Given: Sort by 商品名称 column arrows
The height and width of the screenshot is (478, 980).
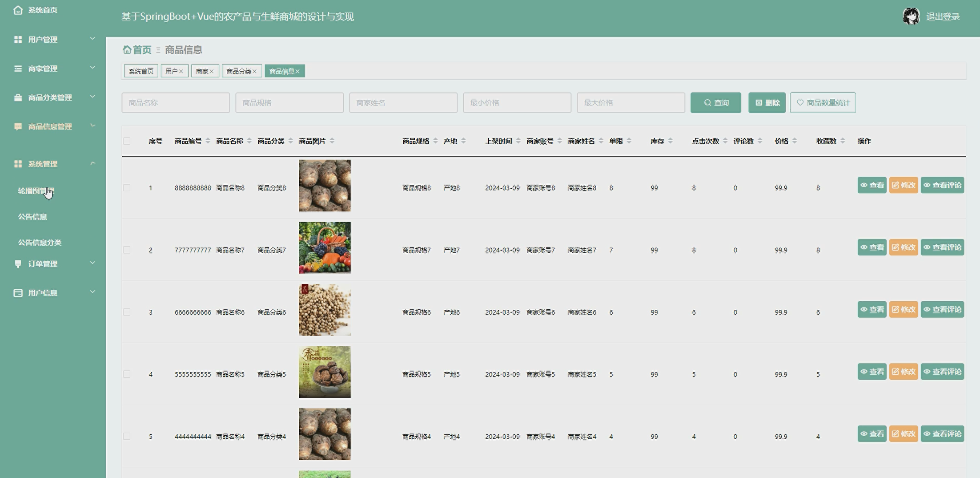Looking at the screenshot, I should point(249,141).
